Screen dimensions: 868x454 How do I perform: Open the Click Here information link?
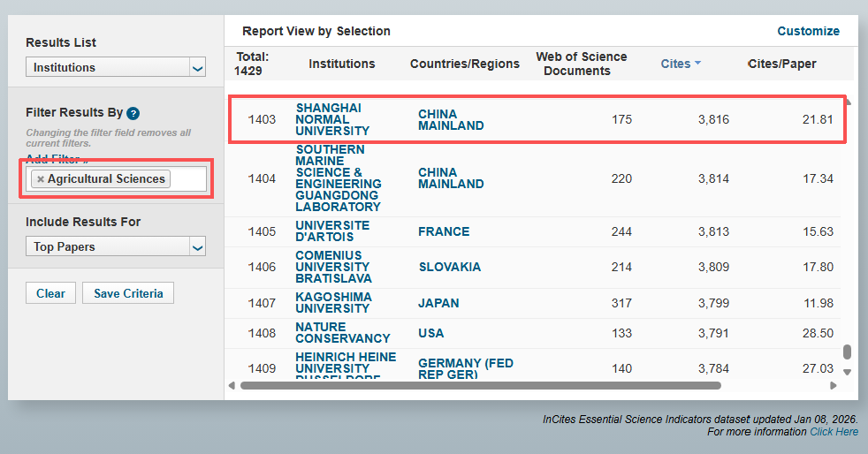tap(834, 432)
